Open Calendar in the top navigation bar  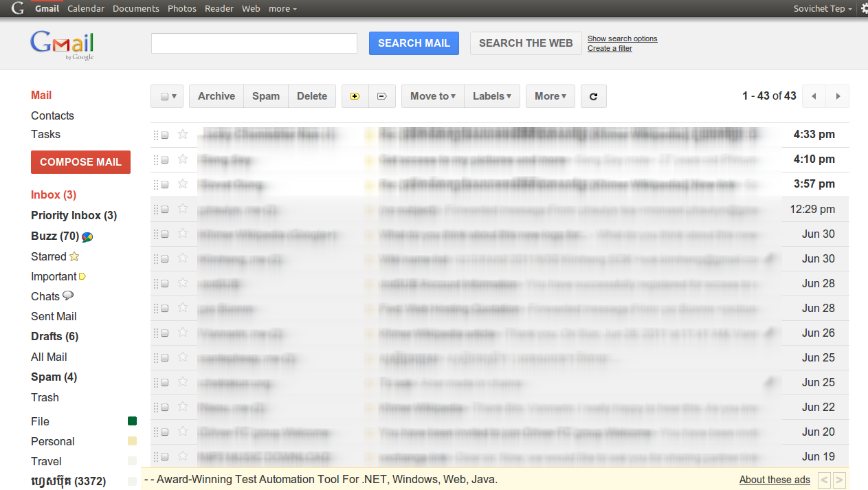click(86, 8)
